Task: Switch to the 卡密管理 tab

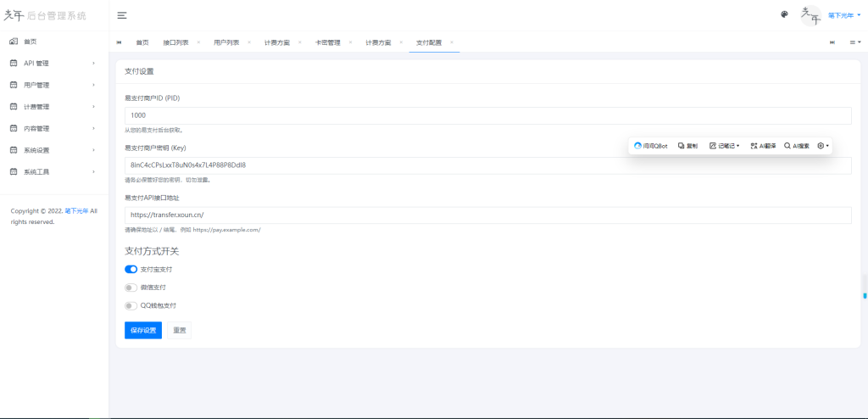Action: (327, 42)
